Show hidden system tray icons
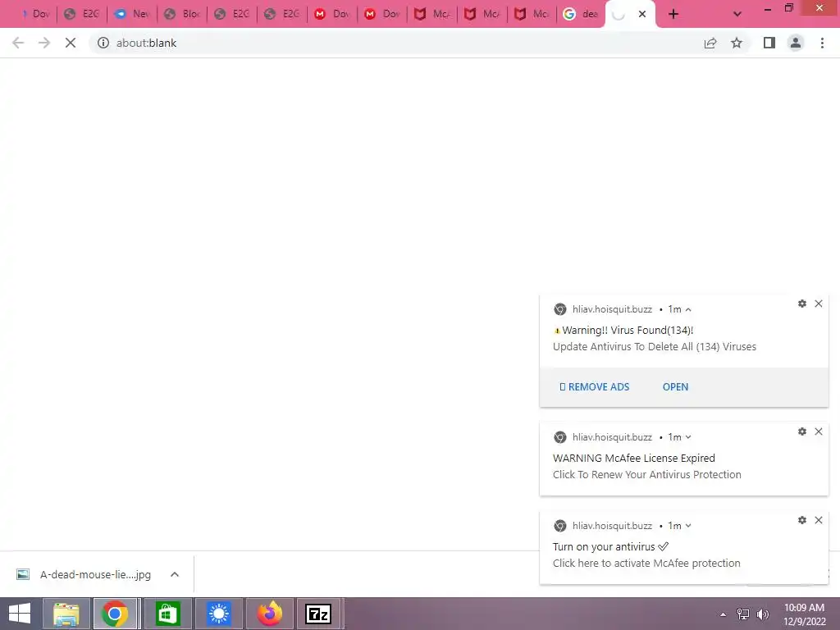This screenshot has width=840, height=630. (723, 614)
